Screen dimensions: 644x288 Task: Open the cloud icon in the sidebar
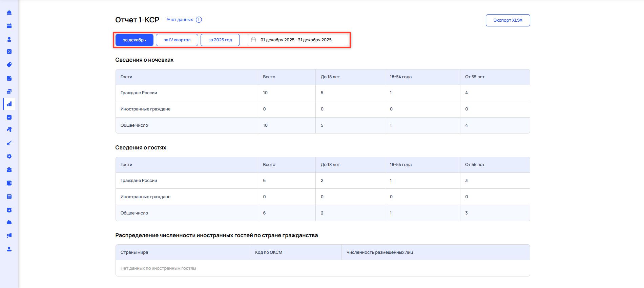(x=9, y=223)
